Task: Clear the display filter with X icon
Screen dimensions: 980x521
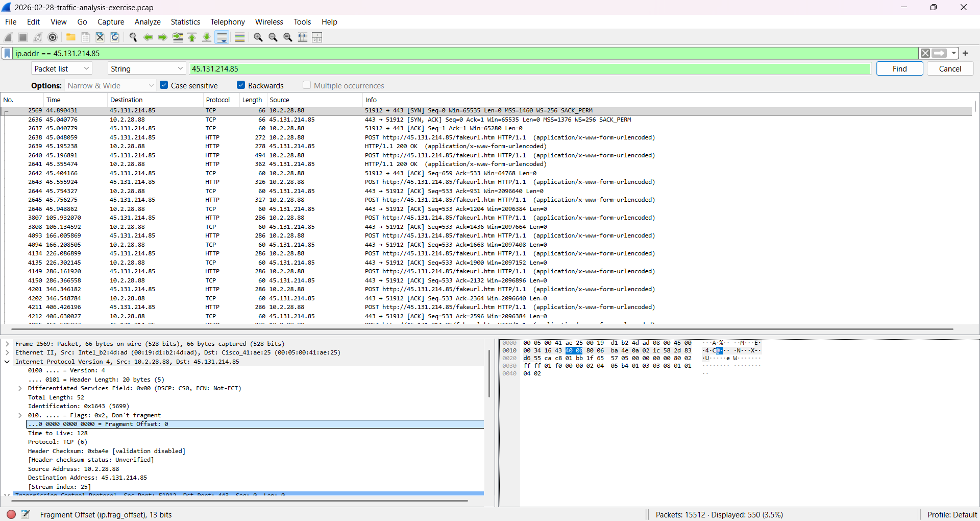Action: [x=925, y=53]
